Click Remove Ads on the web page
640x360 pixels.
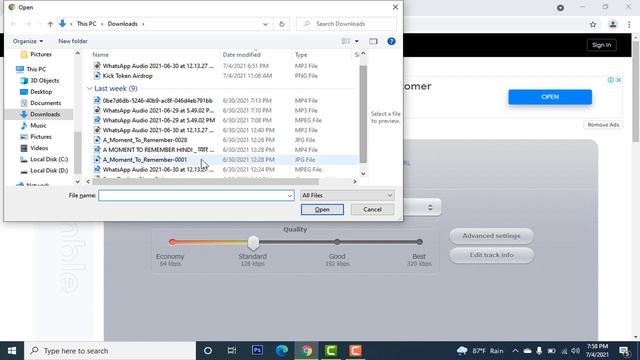pyautogui.click(x=603, y=125)
